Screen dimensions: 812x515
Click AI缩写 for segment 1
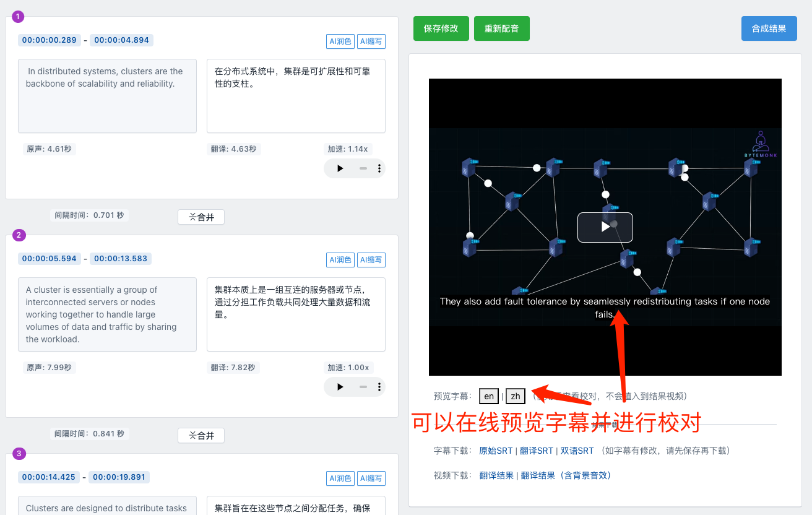[371, 41]
